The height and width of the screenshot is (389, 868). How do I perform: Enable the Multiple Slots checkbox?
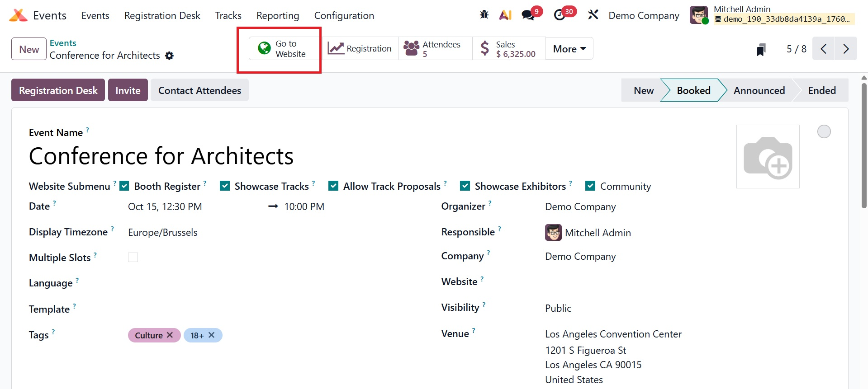[133, 258]
